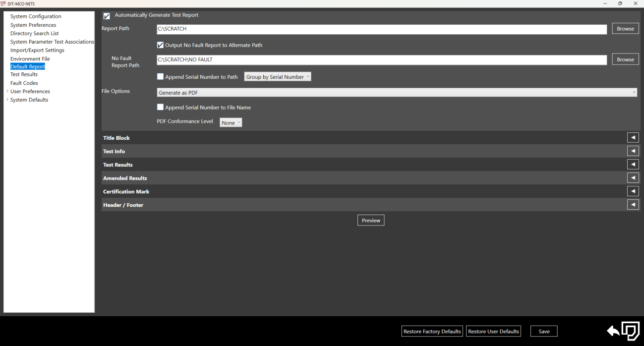This screenshot has width=644, height=346.
Task: Open the Group by Serial Number dropdown
Action: point(278,77)
